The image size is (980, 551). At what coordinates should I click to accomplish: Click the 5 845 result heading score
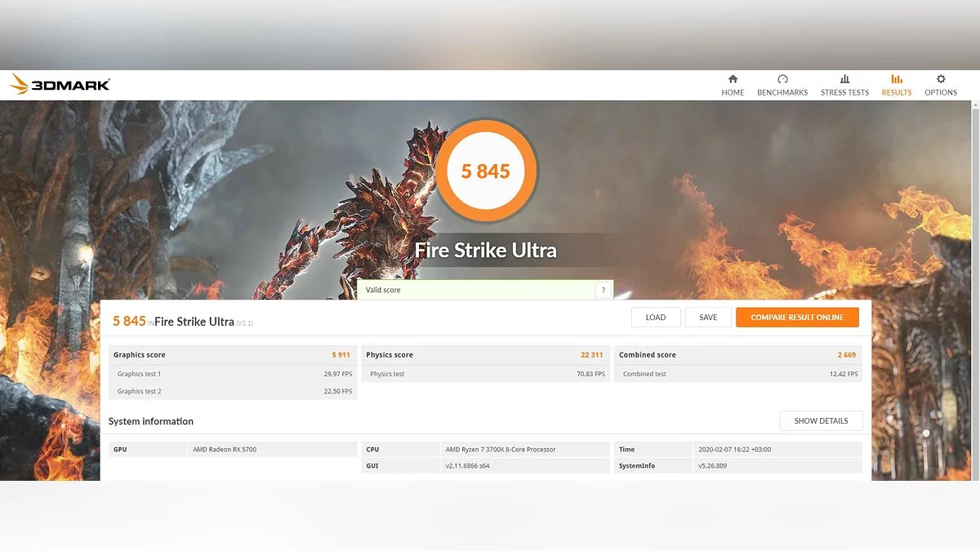click(x=129, y=322)
